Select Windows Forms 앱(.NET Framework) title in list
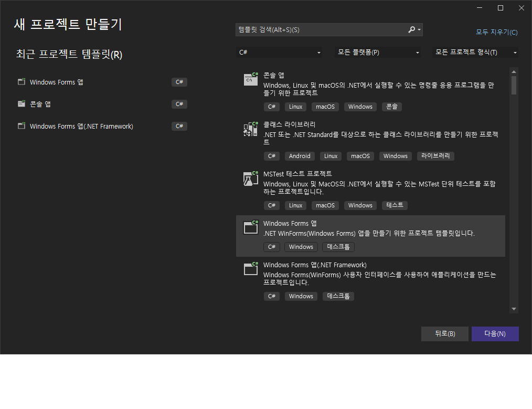The height and width of the screenshot is (409, 532). (315, 265)
